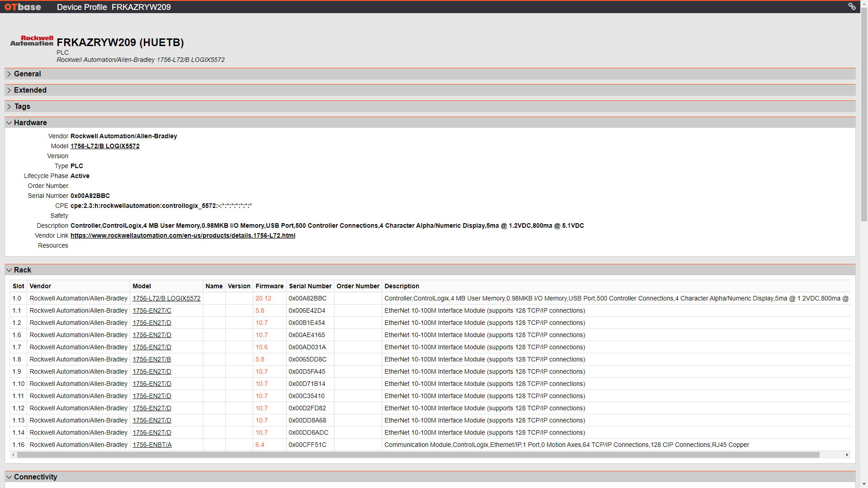Select serial number 0x00D5FA45
This screenshot has height=488, width=868.
tap(307, 371)
